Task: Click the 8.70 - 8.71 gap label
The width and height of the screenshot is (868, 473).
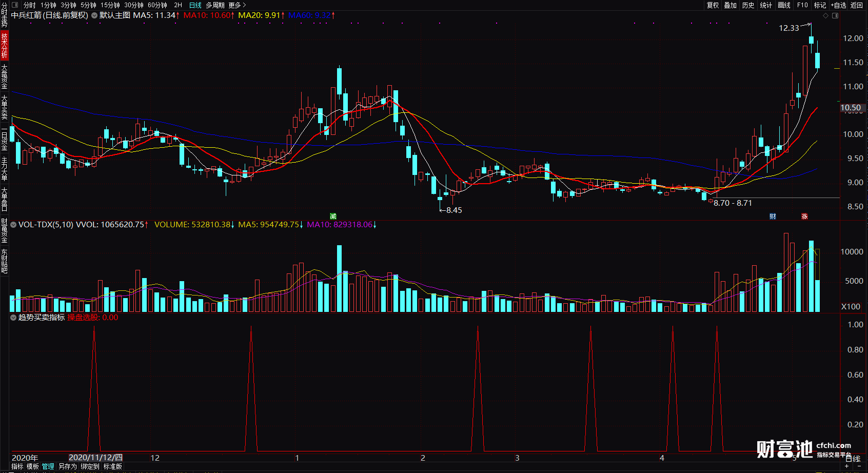Action: pyautogui.click(x=733, y=203)
